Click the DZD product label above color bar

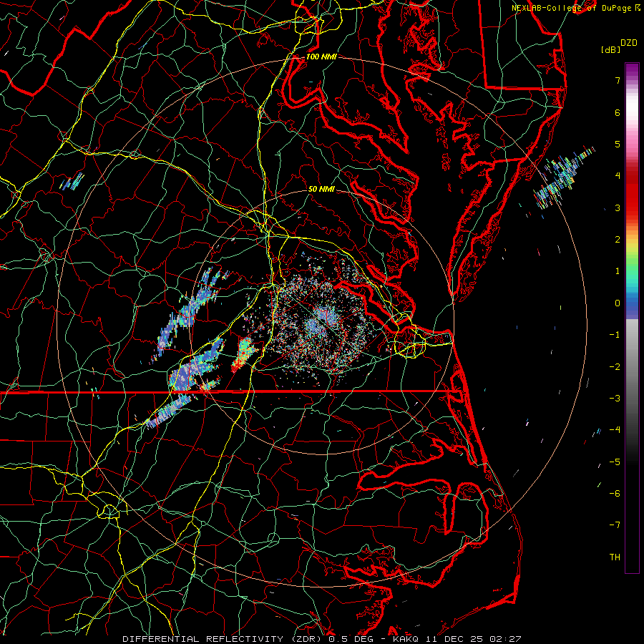pos(629,43)
